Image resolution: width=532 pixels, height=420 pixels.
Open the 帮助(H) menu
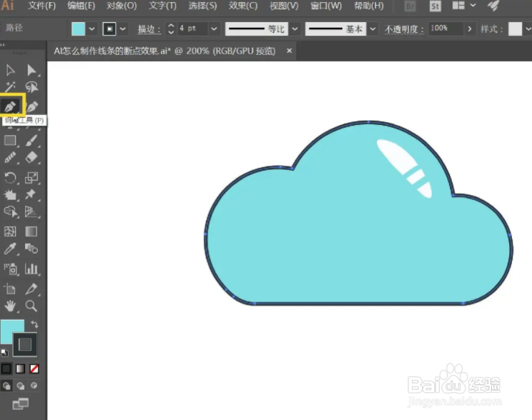pos(369,6)
